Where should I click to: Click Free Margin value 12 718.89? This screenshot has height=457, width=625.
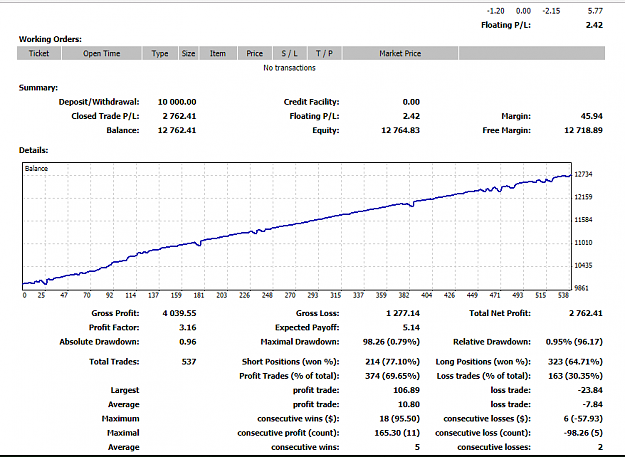tap(584, 130)
